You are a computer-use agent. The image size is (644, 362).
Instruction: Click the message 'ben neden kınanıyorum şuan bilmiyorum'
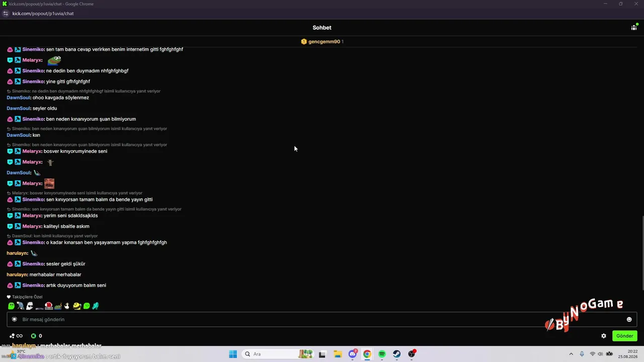point(91,119)
